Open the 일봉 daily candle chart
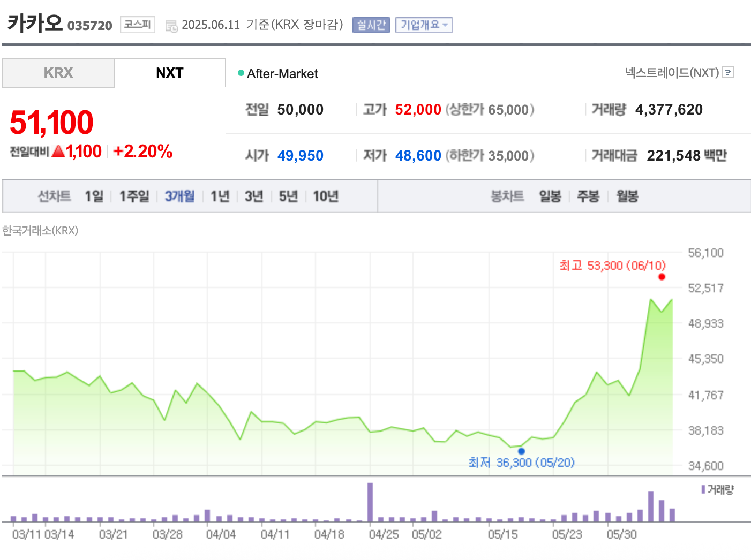The image size is (751, 560). pos(550,196)
